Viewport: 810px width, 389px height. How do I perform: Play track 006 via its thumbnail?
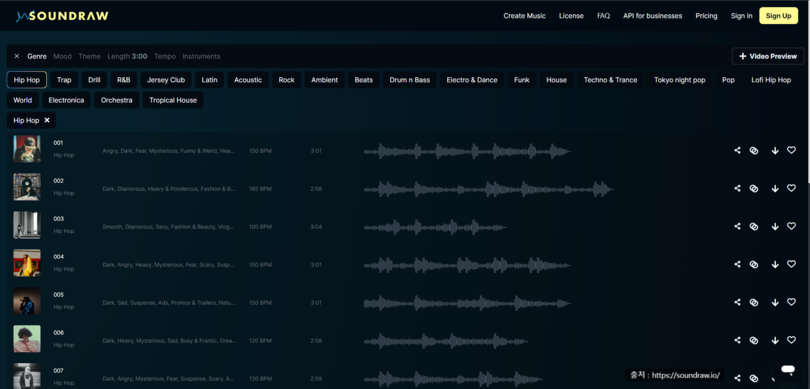27,338
